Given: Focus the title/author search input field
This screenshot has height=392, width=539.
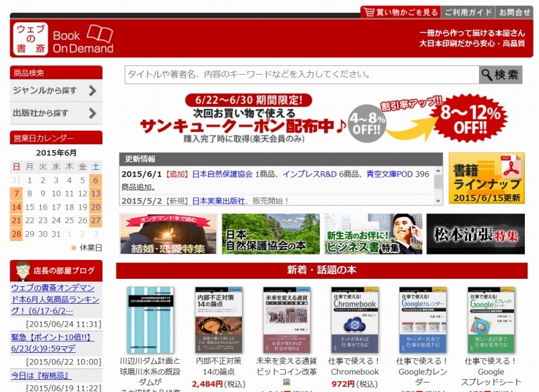Looking at the screenshot, I should pos(302,75).
